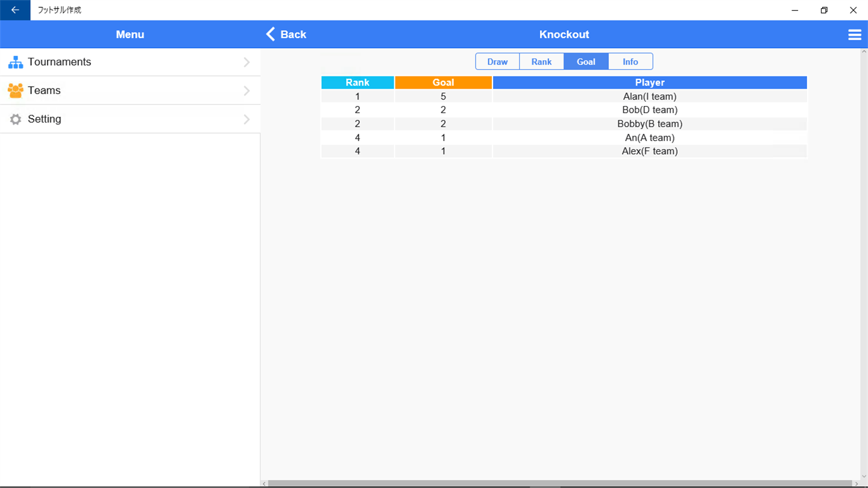Select player An(A team)

[650, 137]
